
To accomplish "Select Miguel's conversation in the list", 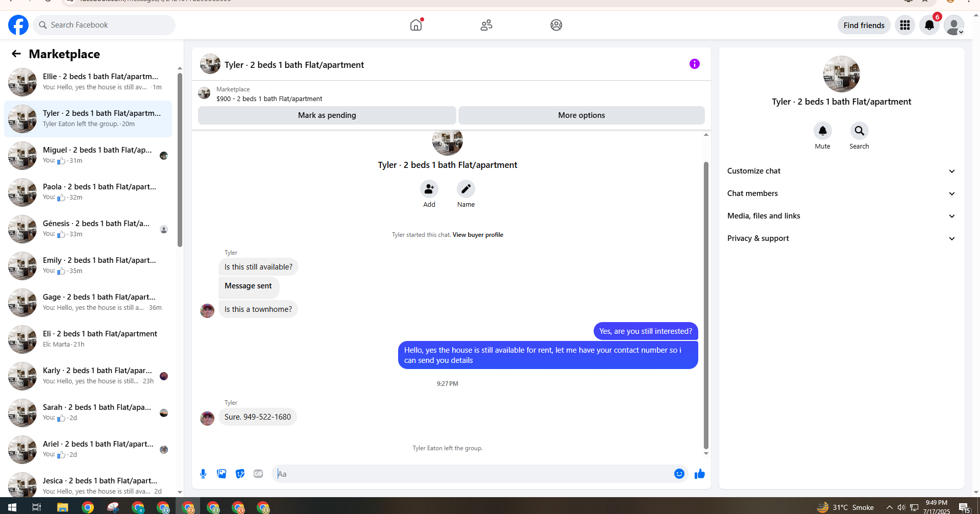I will click(x=88, y=156).
